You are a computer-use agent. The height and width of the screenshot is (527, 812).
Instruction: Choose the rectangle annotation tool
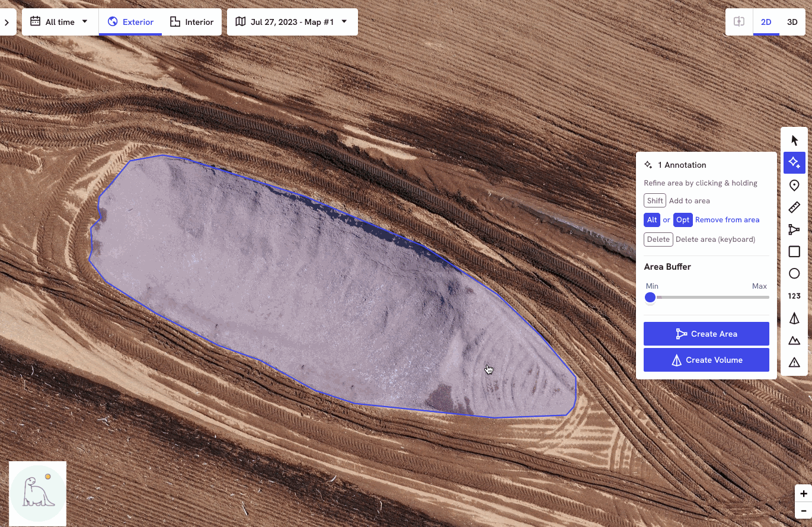(x=794, y=251)
